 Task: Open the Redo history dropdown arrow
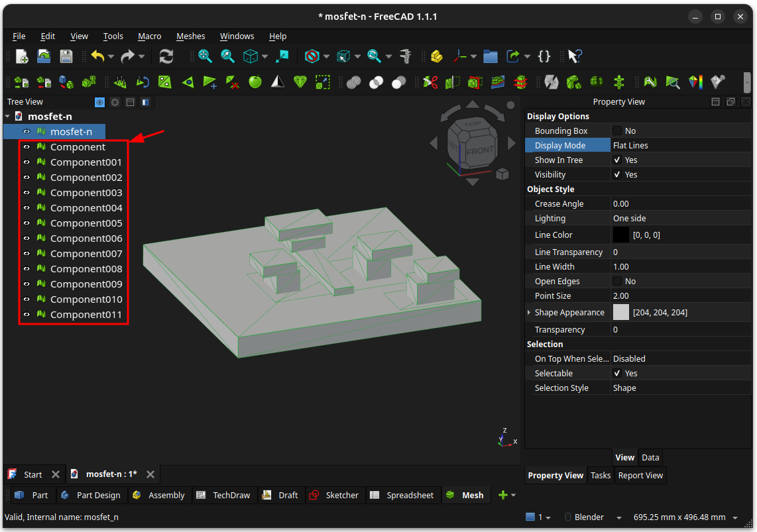[x=141, y=56]
